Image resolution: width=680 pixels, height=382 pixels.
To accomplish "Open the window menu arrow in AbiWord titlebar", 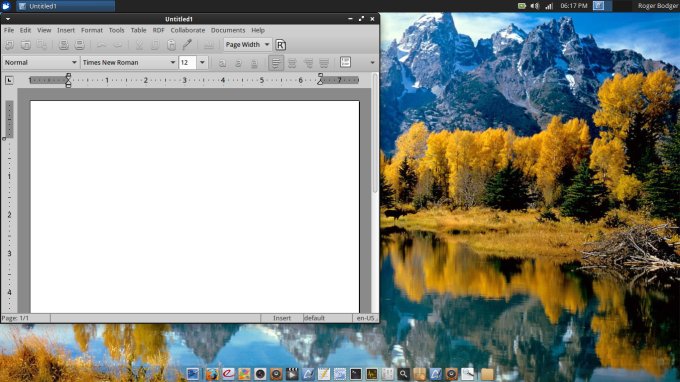I will point(8,19).
